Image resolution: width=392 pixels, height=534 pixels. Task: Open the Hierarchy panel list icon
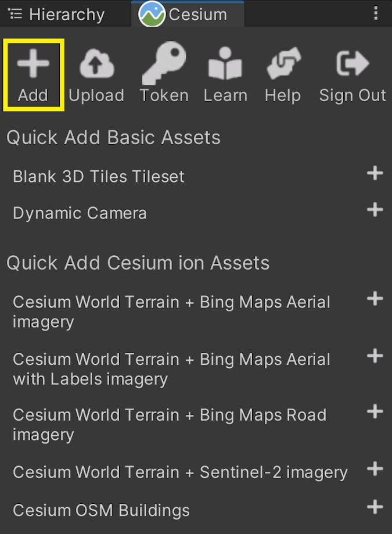point(15,14)
